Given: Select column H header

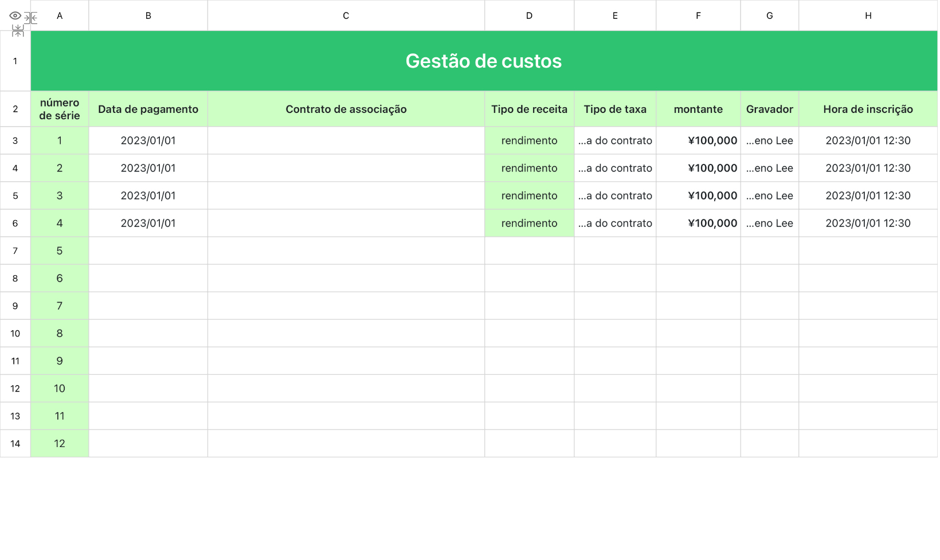Looking at the screenshot, I should click(x=868, y=15).
